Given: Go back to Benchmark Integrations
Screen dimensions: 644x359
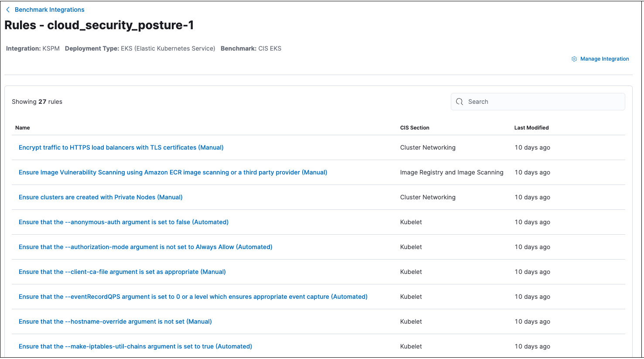Looking at the screenshot, I should pos(49,9).
